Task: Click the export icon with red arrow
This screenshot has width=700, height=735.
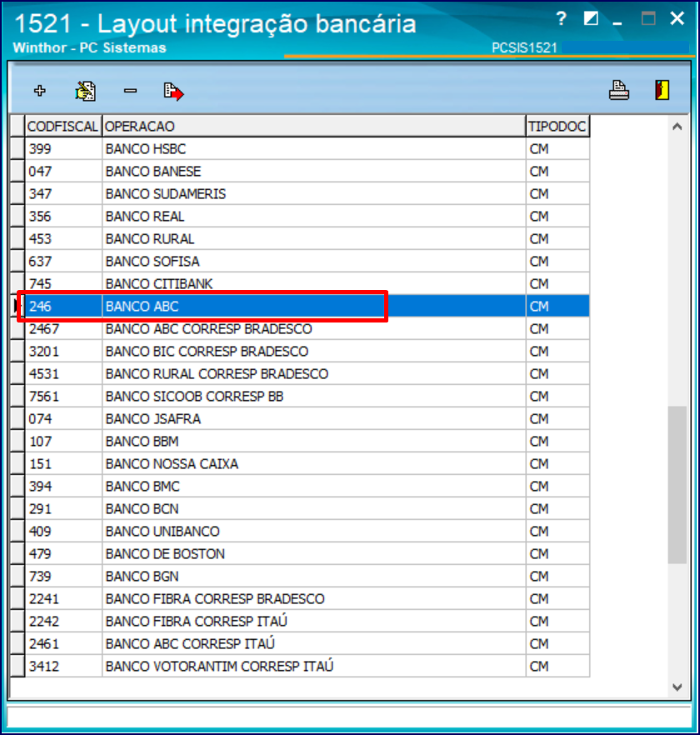Action: click(173, 92)
